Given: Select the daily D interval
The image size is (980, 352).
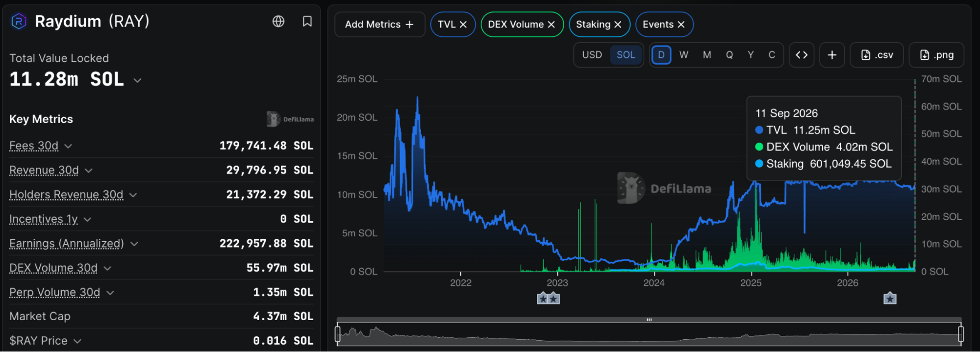Looking at the screenshot, I should tap(661, 55).
